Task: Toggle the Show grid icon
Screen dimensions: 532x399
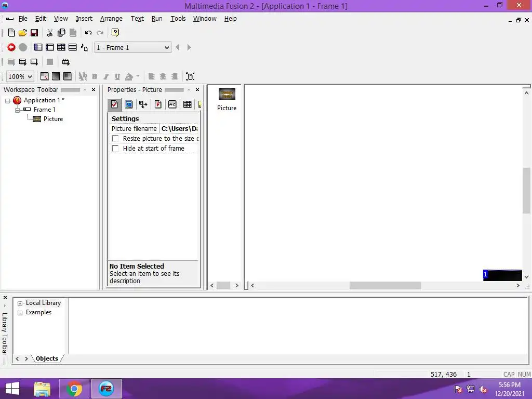Action: point(56,76)
